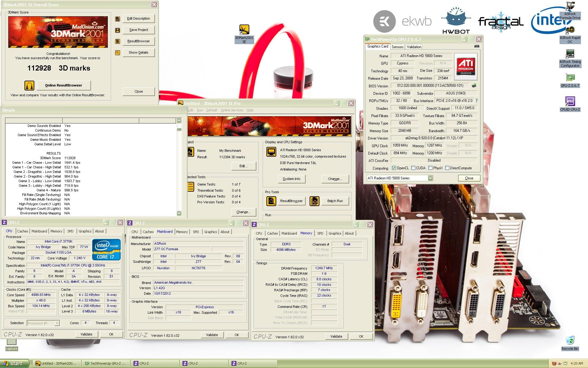Image resolution: width=588 pixels, height=368 pixels.
Task: Click the Close button in GPU-Z
Action: click(x=469, y=178)
